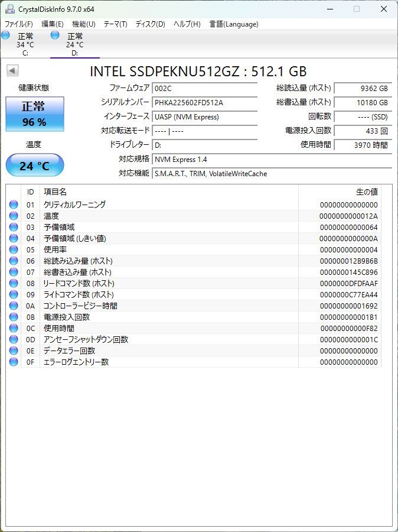Switch to the C: drive tab showing 34 °C

pyautogui.click(x=25, y=44)
